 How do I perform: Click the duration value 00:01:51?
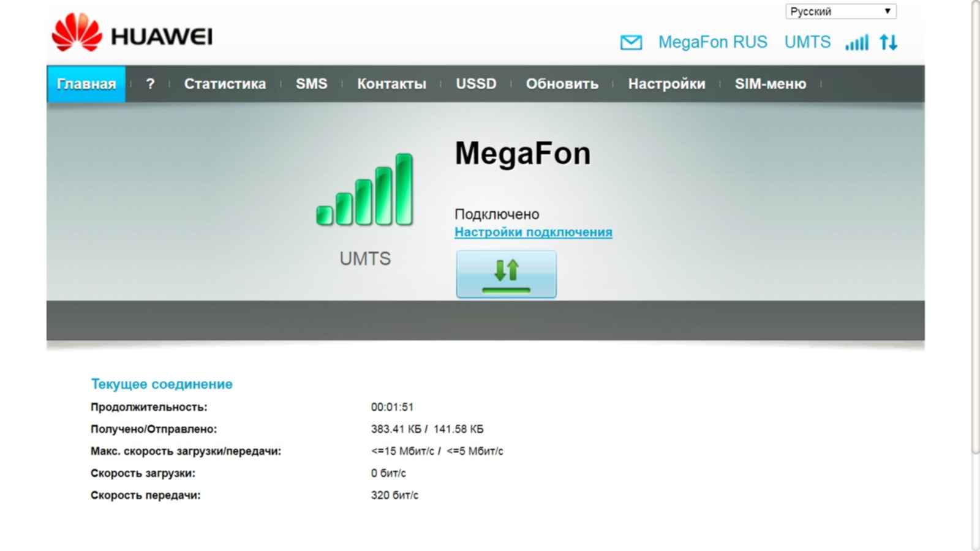coord(392,407)
